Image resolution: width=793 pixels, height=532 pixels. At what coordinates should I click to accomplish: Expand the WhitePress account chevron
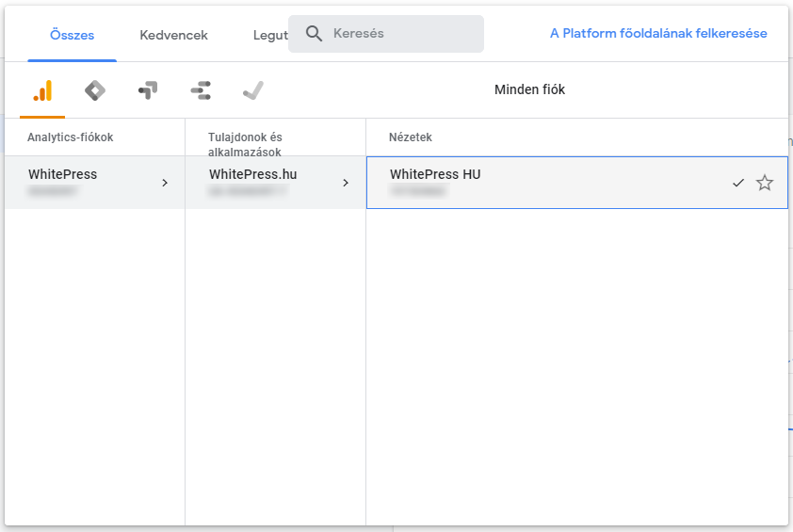point(165,183)
